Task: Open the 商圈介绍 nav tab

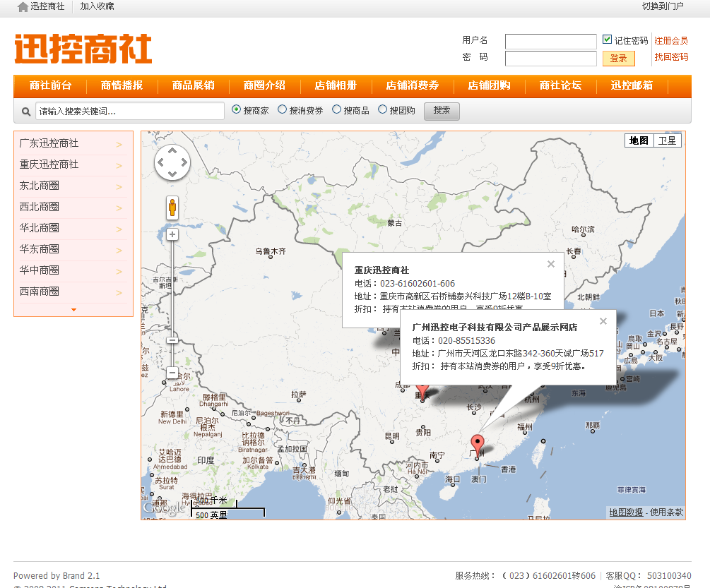Action: click(x=264, y=86)
